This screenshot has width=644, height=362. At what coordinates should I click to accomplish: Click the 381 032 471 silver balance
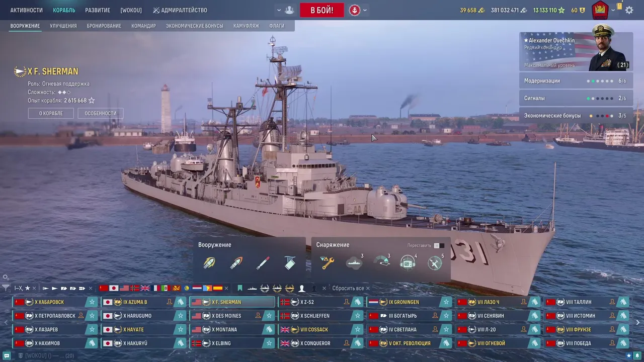pyautogui.click(x=509, y=10)
